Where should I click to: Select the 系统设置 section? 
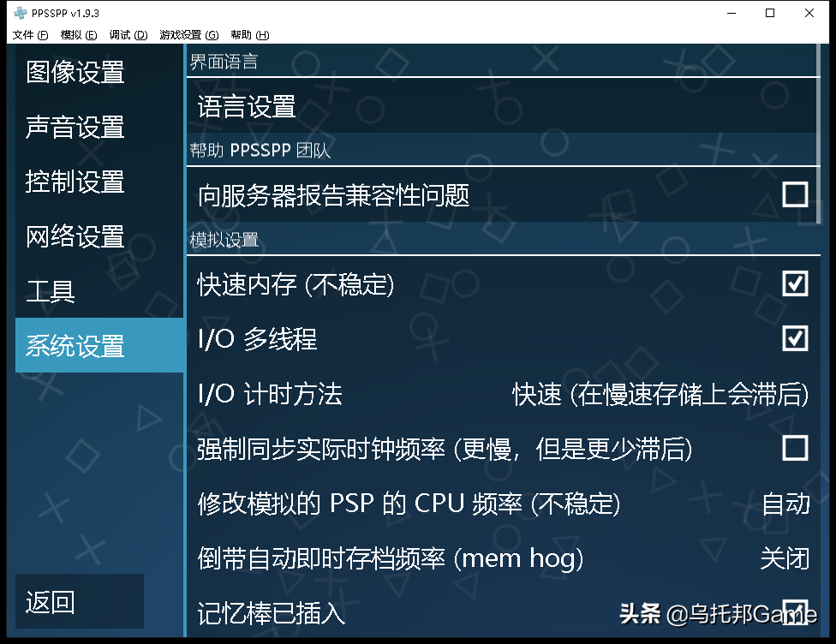pos(75,345)
